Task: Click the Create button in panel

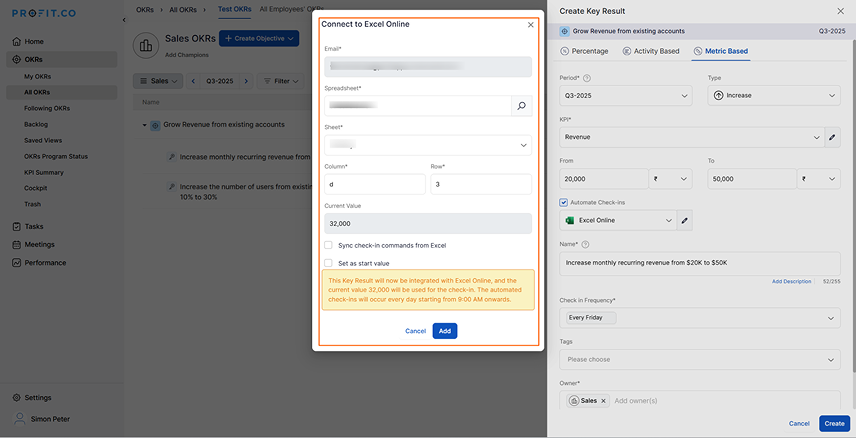Action: coord(834,423)
